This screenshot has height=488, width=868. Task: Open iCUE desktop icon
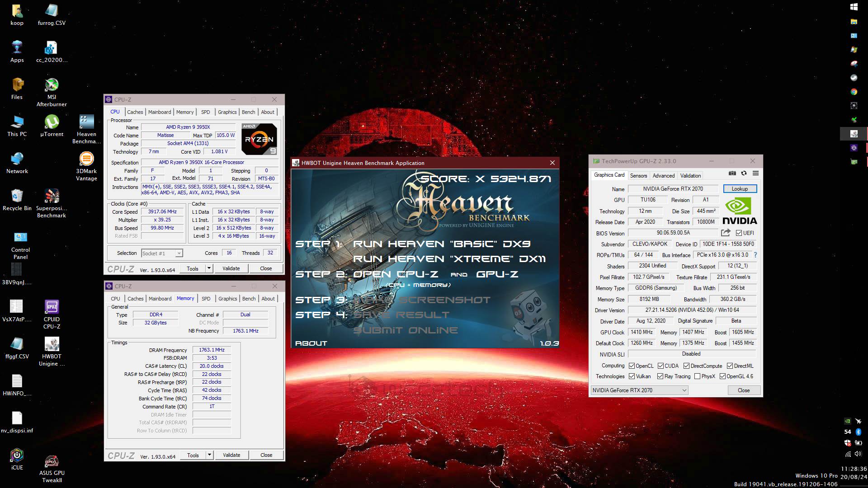click(17, 460)
